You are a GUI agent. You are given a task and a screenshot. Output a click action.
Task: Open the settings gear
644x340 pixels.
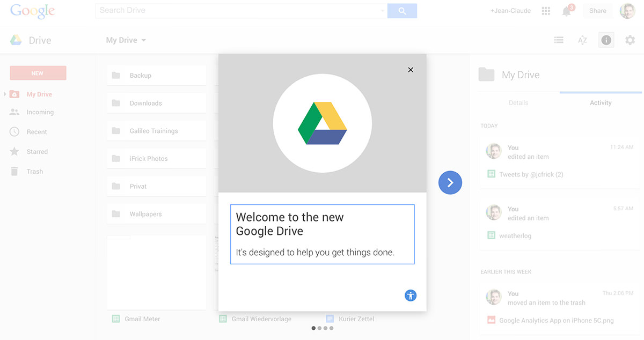630,40
